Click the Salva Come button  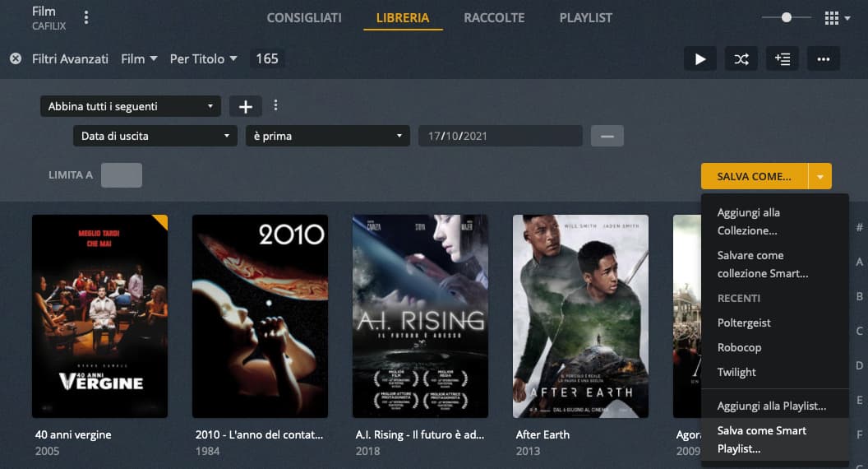754,176
